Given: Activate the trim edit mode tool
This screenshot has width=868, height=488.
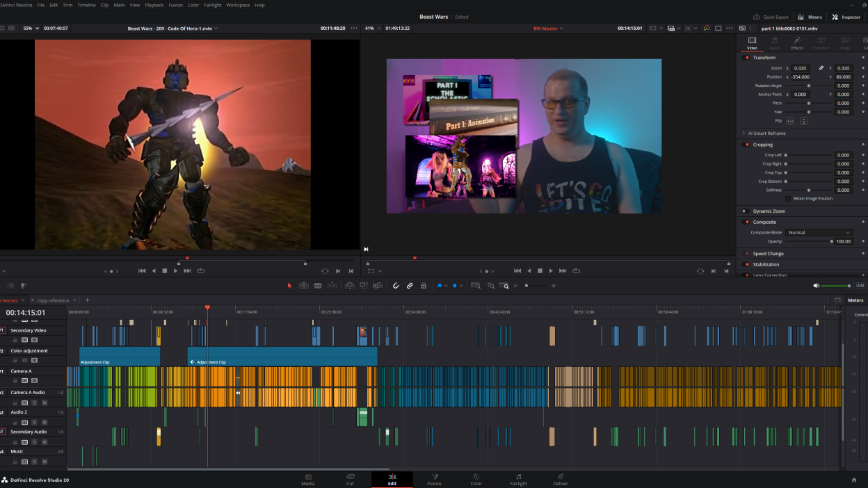Looking at the screenshot, I should [x=304, y=285].
